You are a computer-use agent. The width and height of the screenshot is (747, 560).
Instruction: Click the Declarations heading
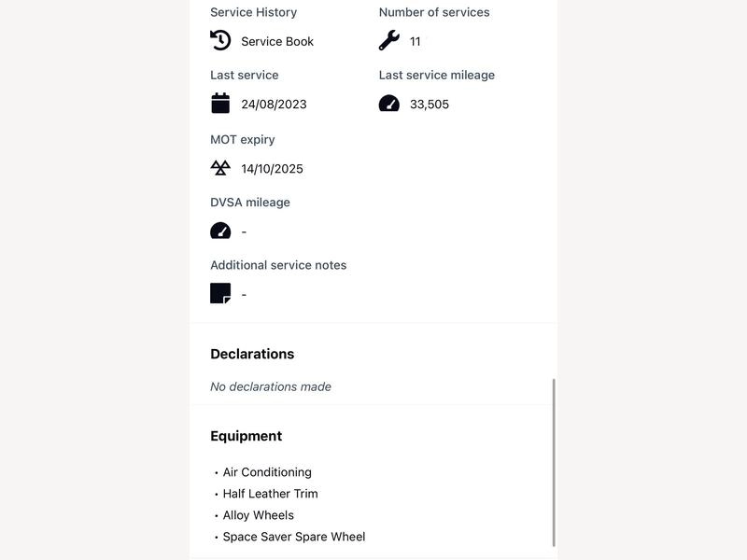click(252, 354)
